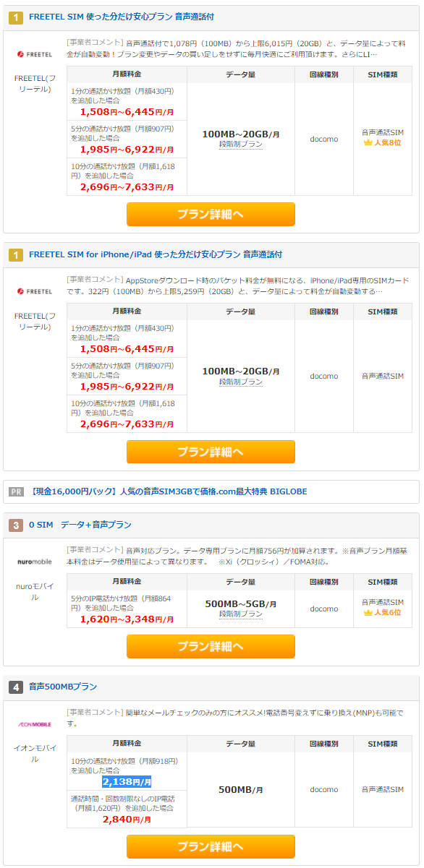Open 0 SIM データ+音声プラン title link
The image size is (424, 868).
coord(80,525)
